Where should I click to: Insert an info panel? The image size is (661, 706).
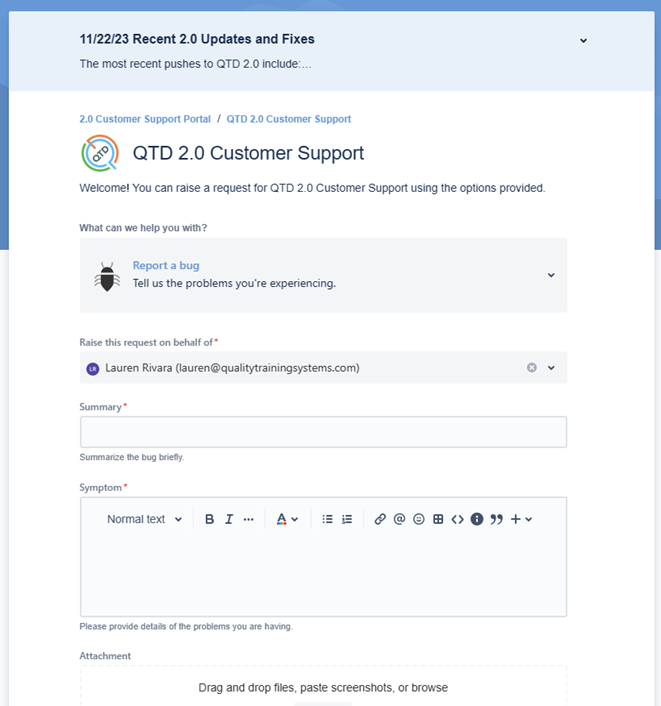click(x=477, y=519)
